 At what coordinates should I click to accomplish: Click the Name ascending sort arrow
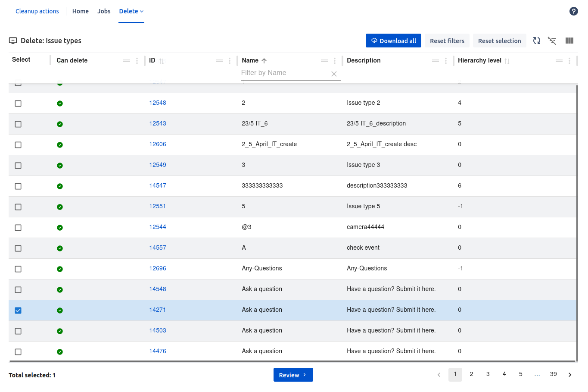click(x=264, y=61)
